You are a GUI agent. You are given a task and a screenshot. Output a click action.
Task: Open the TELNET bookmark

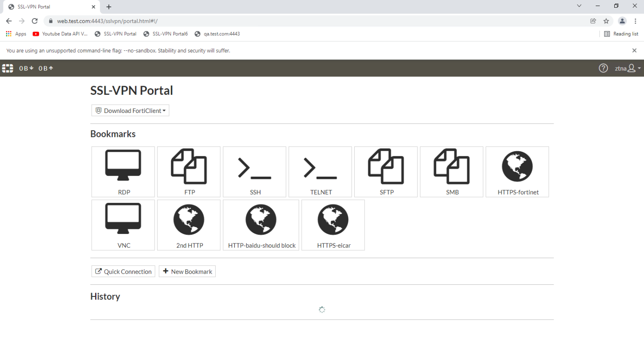click(320, 171)
